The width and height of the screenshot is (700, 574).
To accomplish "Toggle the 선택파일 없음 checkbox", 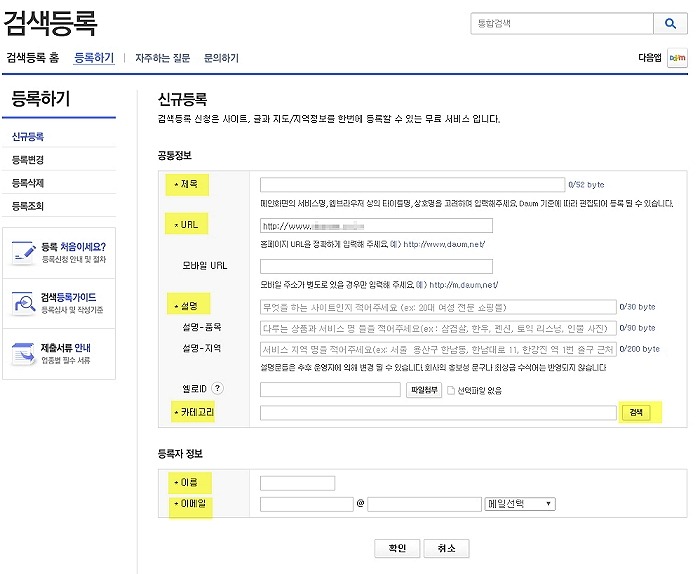I will 450,391.
